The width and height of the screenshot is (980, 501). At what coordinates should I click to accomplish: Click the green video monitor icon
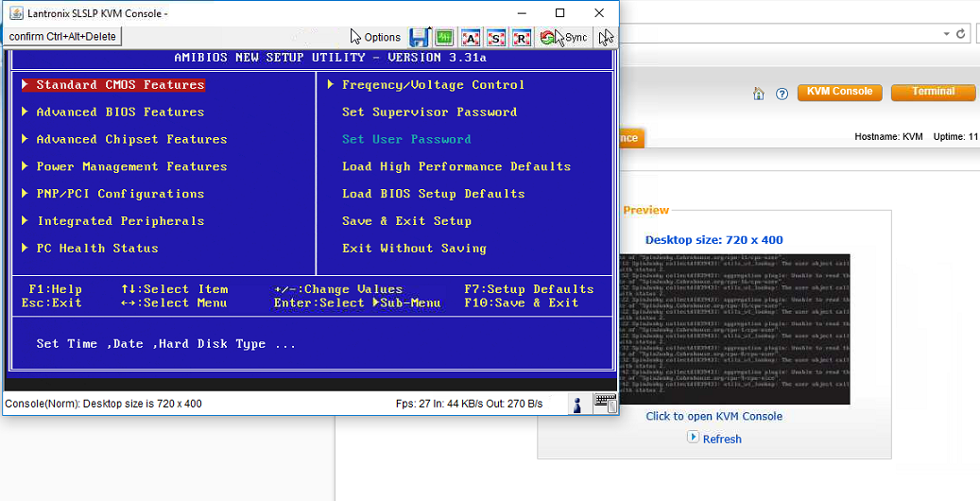(x=444, y=38)
